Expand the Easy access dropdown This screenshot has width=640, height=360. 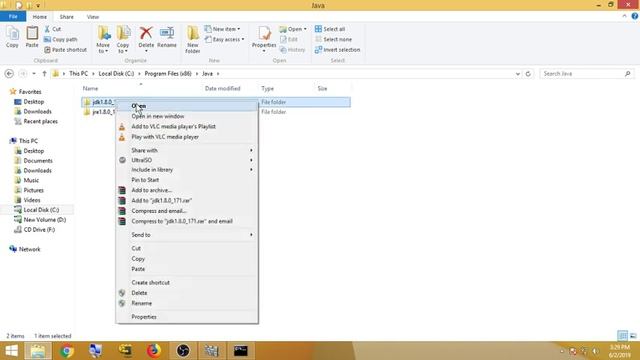243,39
